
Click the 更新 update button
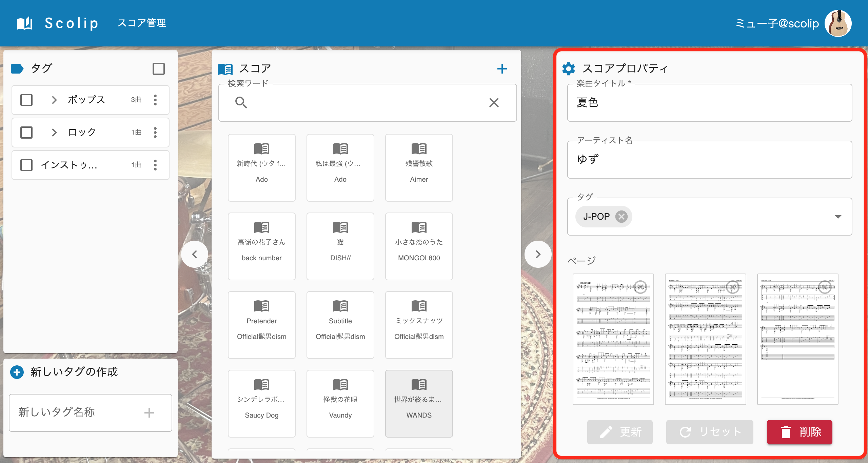click(620, 432)
